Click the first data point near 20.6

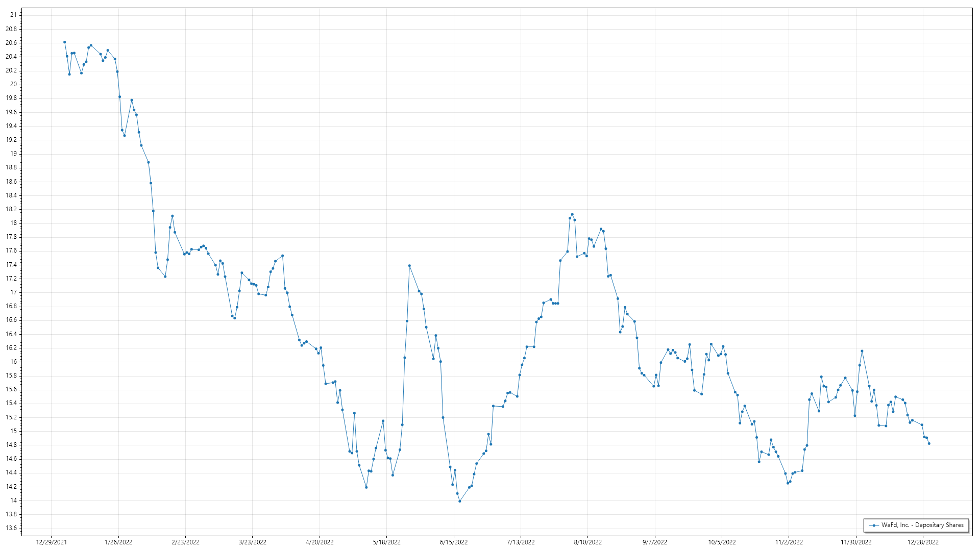click(64, 42)
